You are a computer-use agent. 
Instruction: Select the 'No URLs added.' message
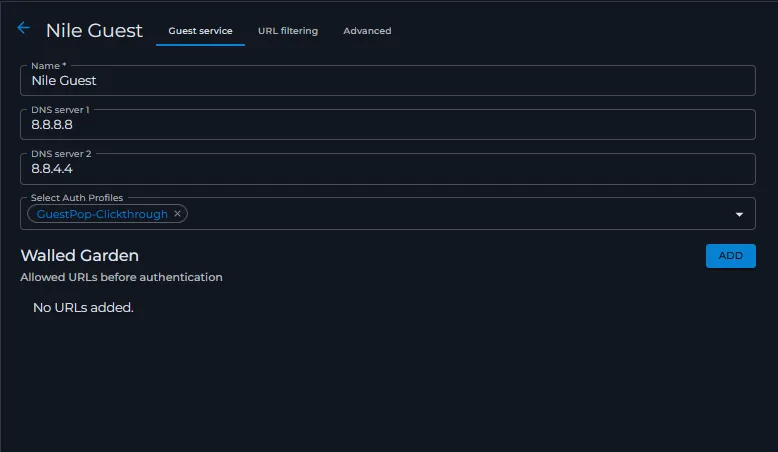point(83,308)
